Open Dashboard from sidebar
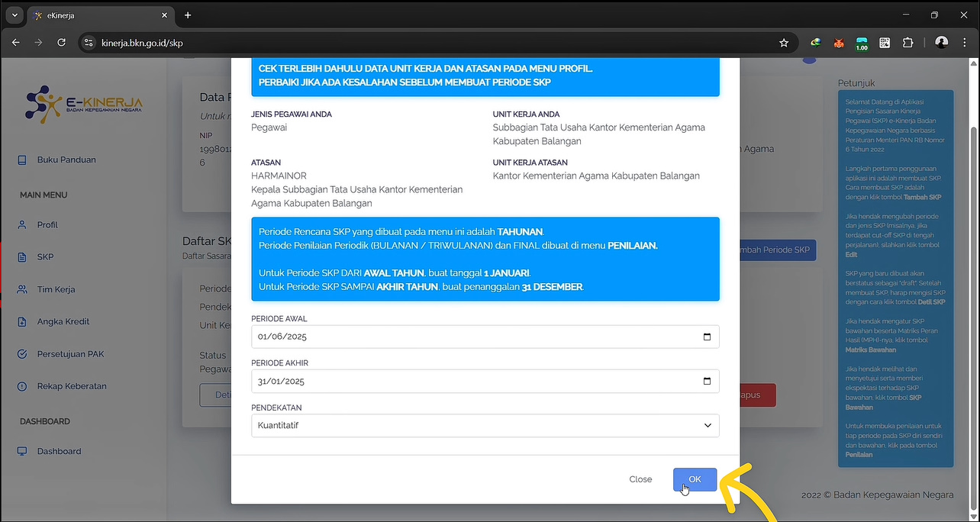The image size is (980, 522). point(59,451)
